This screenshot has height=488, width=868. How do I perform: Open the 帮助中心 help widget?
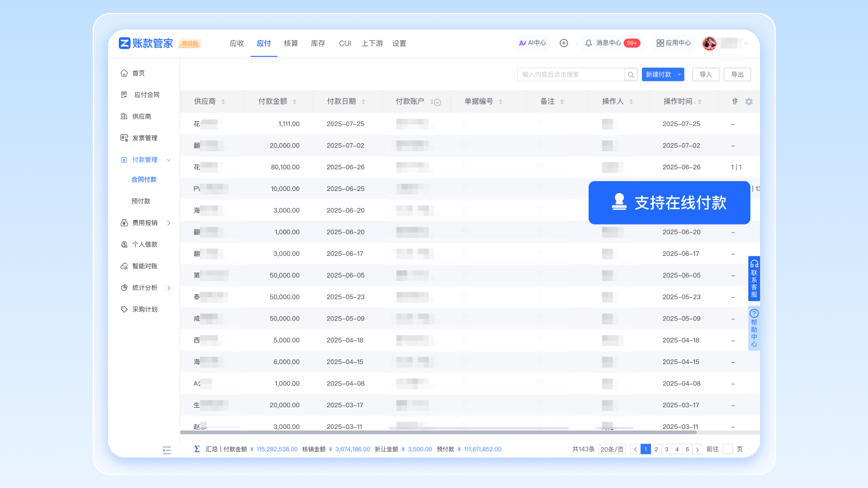click(754, 328)
